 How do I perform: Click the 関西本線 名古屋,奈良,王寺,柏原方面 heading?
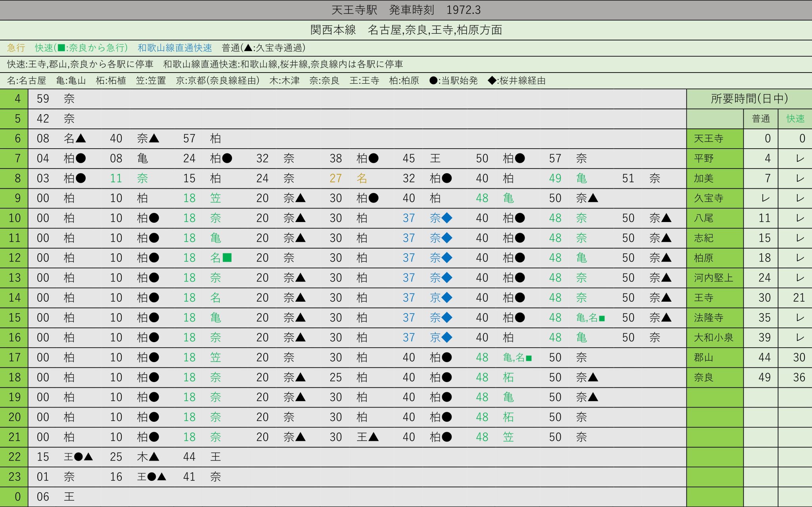(406, 29)
